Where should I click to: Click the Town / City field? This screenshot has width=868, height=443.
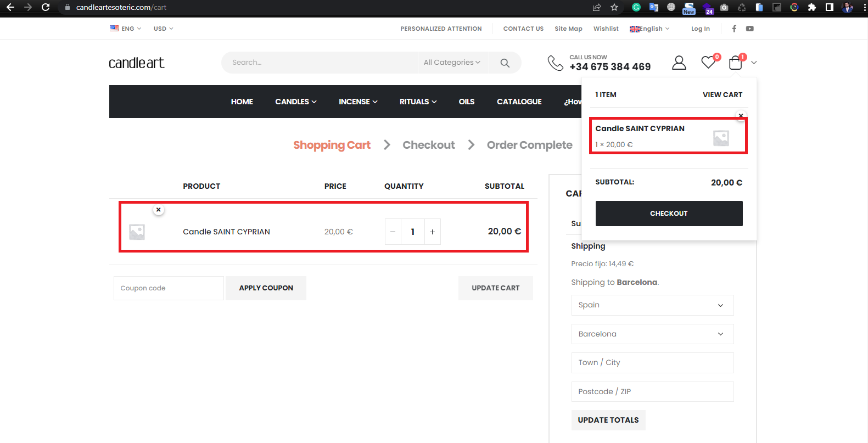pos(652,363)
